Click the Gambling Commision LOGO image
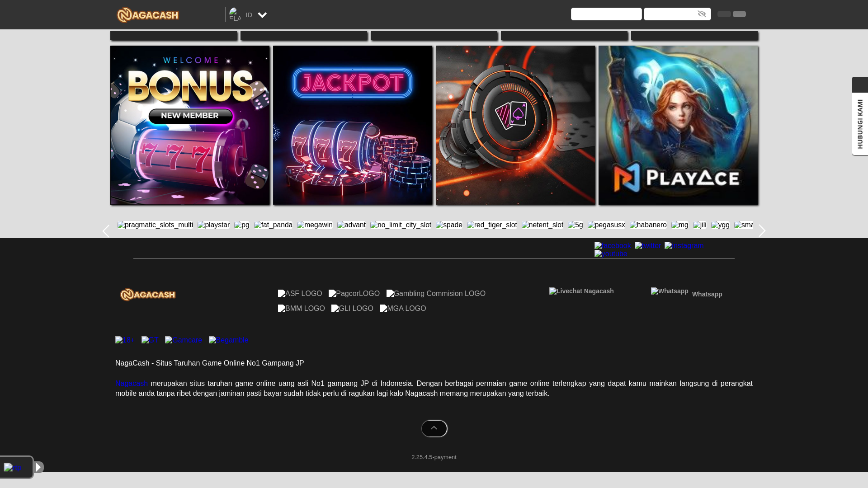Image resolution: width=868 pixels, height=488 pixels. click(436, 294)
